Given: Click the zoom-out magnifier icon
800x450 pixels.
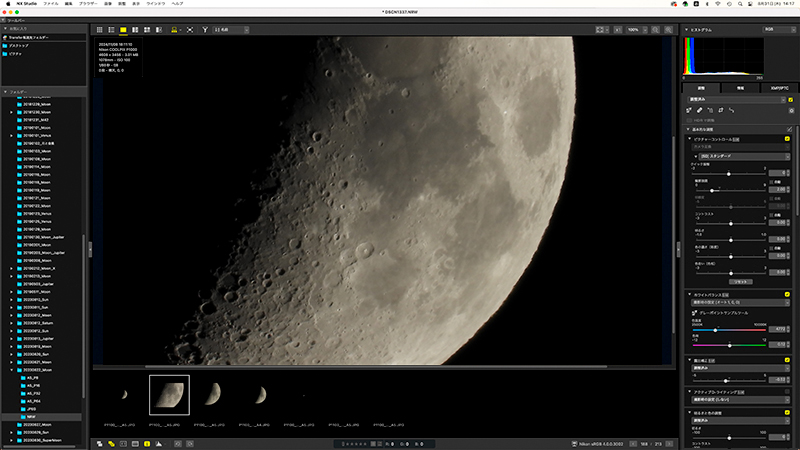Looking at the screenshot, I should (656, 30).
